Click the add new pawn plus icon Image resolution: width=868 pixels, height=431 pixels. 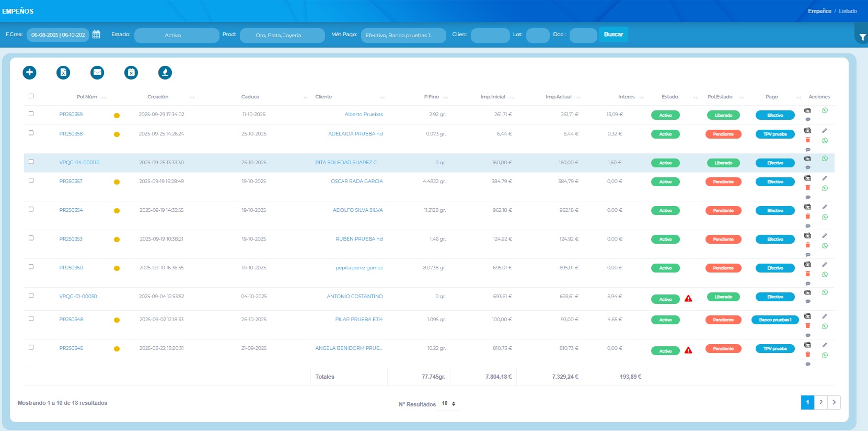(x=30, y=73)
